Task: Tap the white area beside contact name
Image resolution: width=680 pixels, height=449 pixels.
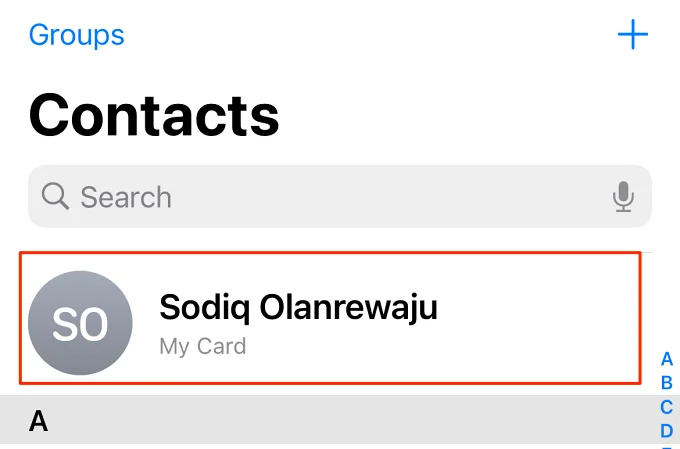Action: (x=538, y=318)
